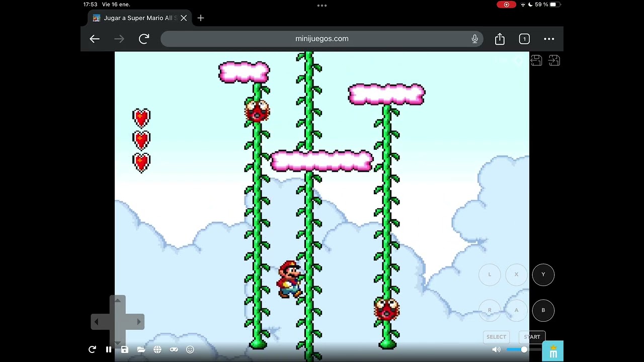Open the tab switcher showing 1
644x362 pixels.
[x=524, y=39]
